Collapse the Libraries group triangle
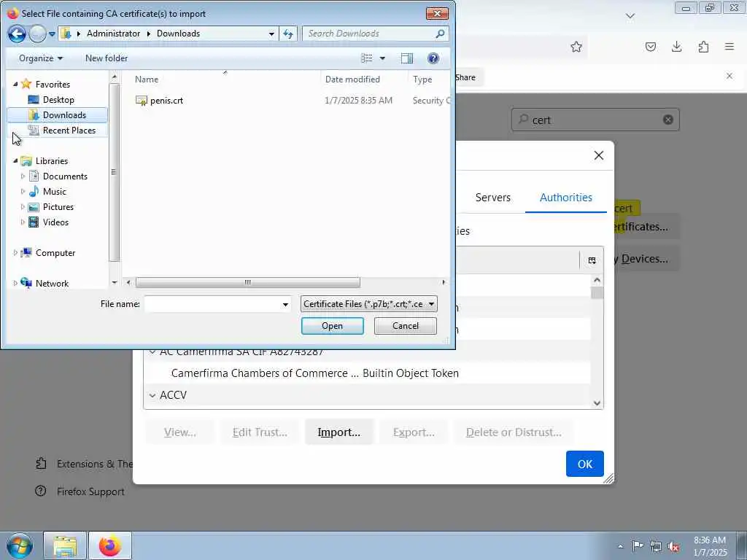 tap(15, 160)
